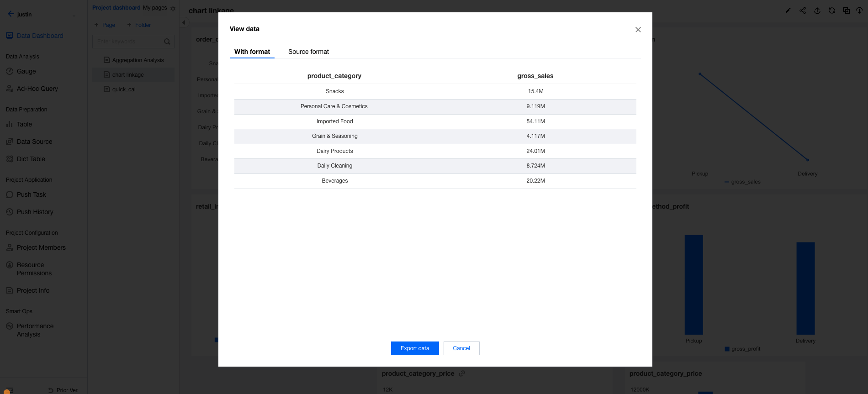Select the With format tab
The image size is (868, 394).
[252, 52]
